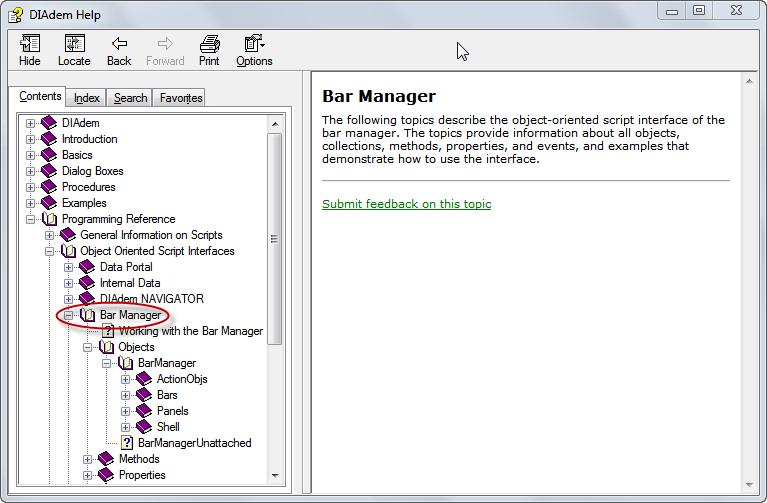Expand the Introduction tree node
This screenshot has height=503, width=767.
click(x=30, y=139)
